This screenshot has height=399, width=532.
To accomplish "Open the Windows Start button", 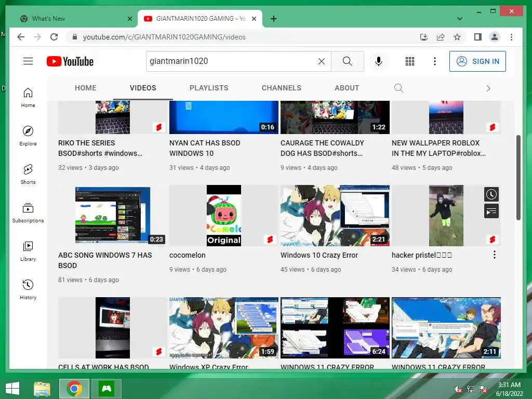I will click(x=12, y=389).
